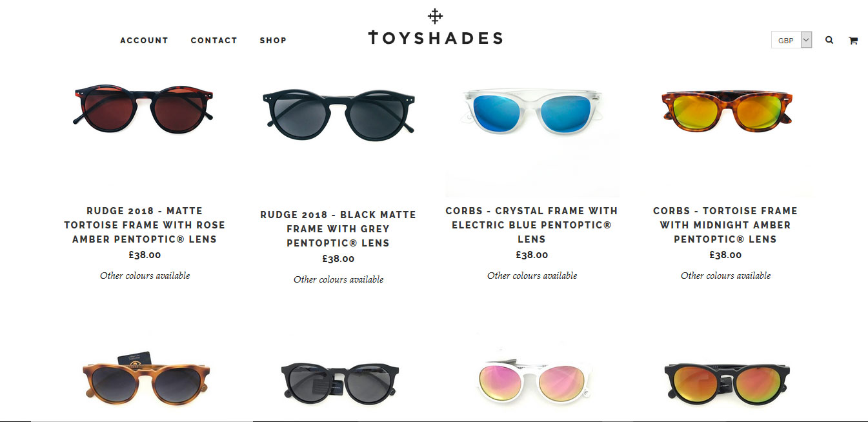The width and height of the screenshot is (868, 422).
Task: Open the shopping cart icon
Action: click(x=853, y=41)
